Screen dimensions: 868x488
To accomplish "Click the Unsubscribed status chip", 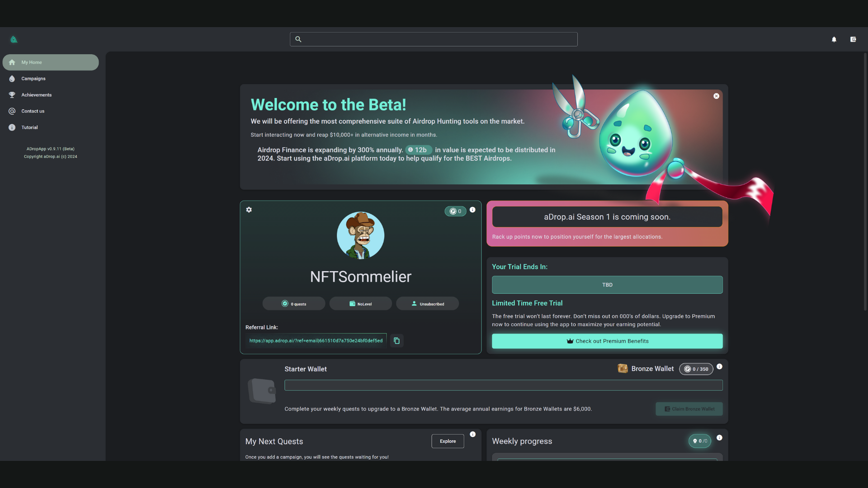I will (427, 303).
